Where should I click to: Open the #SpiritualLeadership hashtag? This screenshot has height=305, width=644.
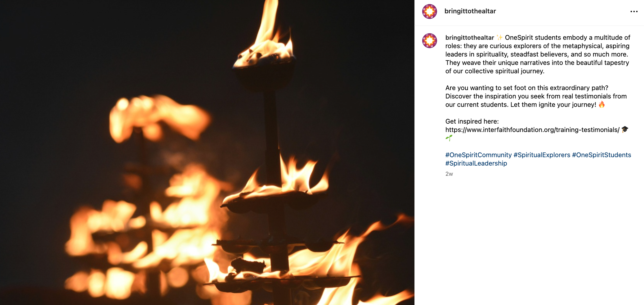click(476, 163)
